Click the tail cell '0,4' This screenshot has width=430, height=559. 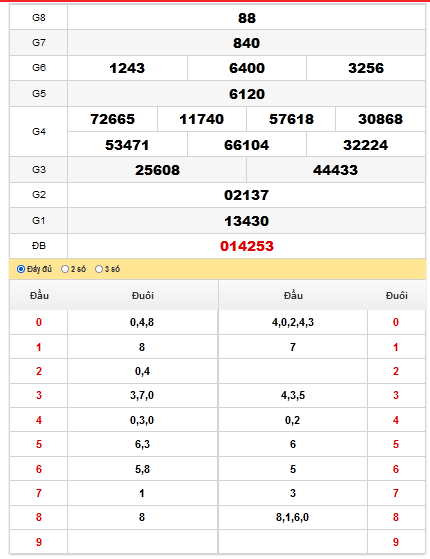[x=142, y=371]
